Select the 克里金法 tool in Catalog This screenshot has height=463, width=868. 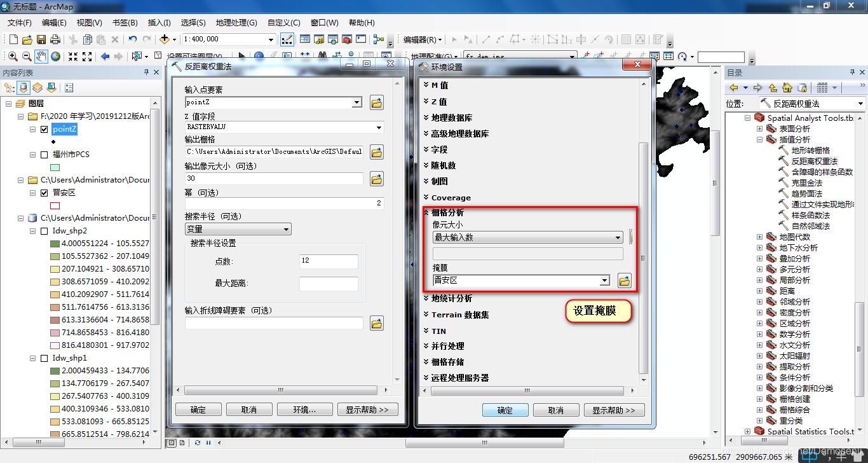coord(807,183)
